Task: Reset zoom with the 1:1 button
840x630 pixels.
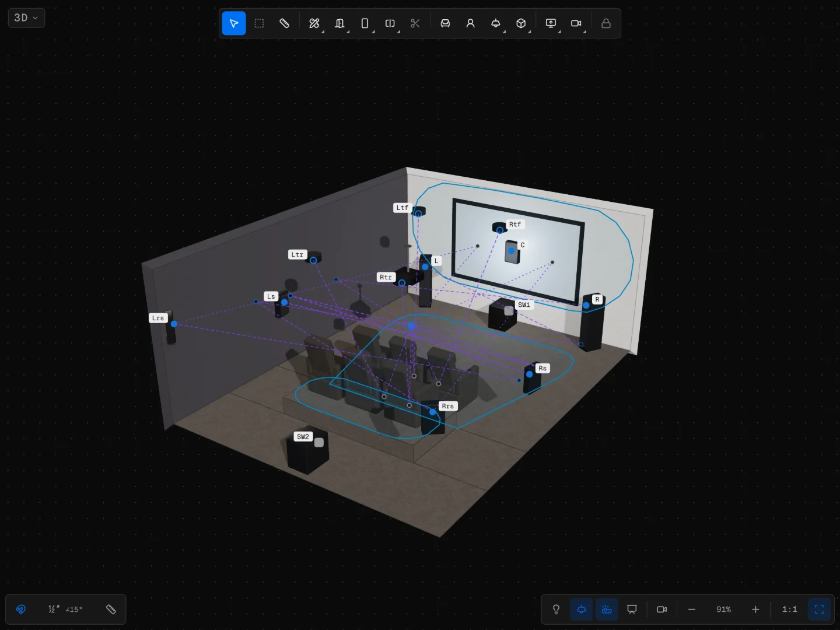Action: pos(790,610)
